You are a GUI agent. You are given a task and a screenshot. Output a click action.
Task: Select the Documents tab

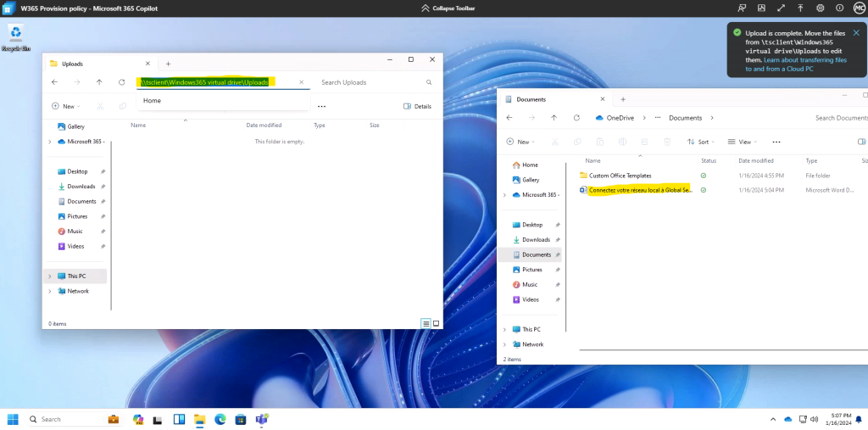pyautogui.click(x=554, y=99)
